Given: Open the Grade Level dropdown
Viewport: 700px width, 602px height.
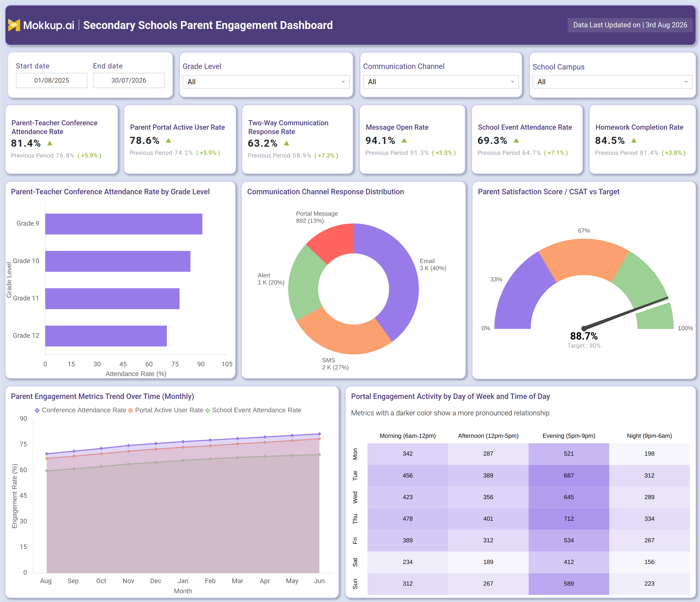Looking at the screenshot, I should tap(266, 82).
